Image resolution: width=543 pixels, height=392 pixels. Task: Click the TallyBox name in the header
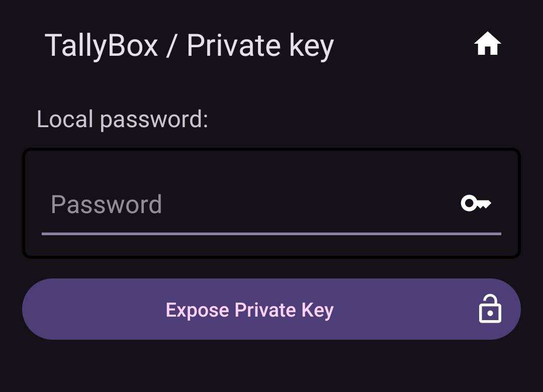[102, 46]
